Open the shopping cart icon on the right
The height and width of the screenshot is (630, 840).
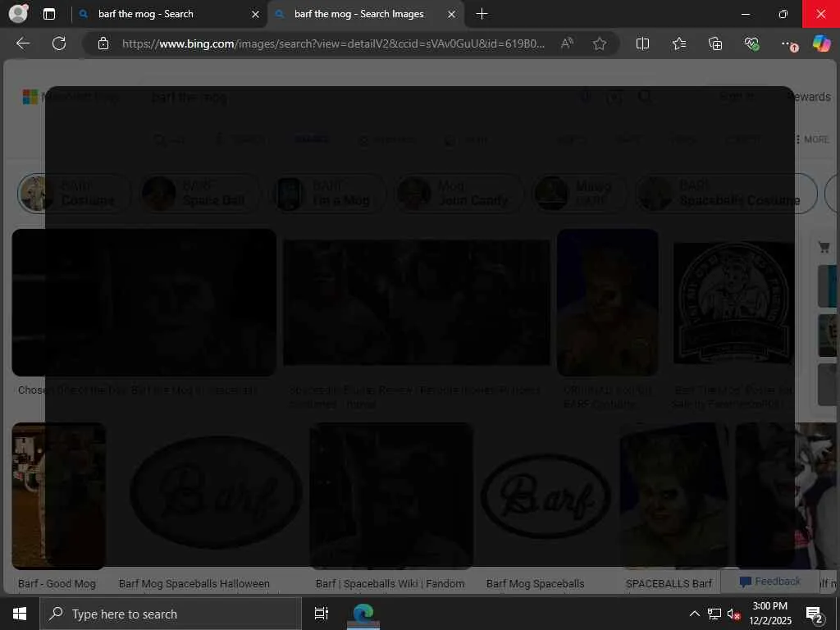824,247
